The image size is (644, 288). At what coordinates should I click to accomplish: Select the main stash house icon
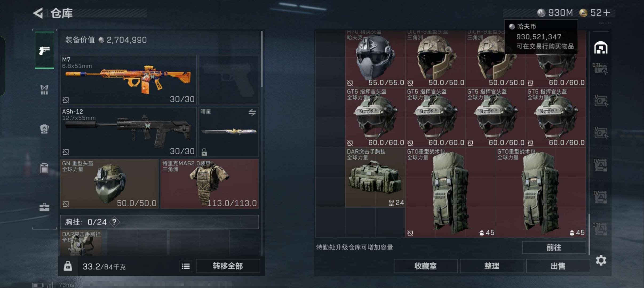(601, 48)
